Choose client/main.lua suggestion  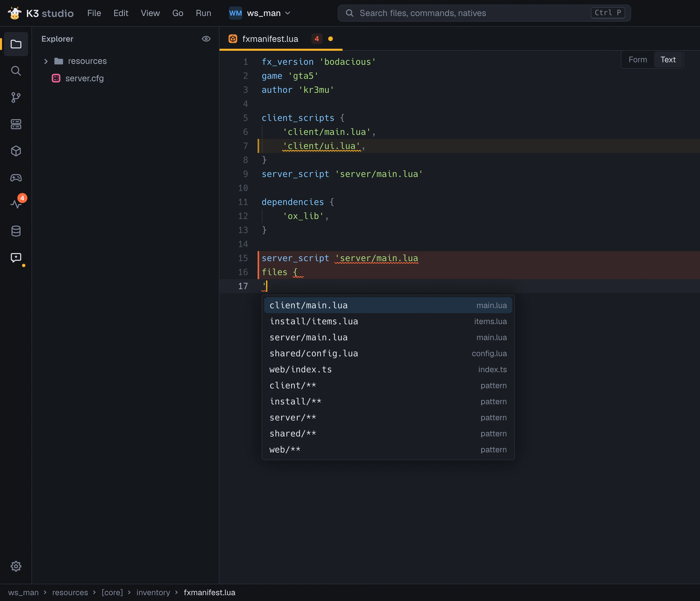[388, 305]
